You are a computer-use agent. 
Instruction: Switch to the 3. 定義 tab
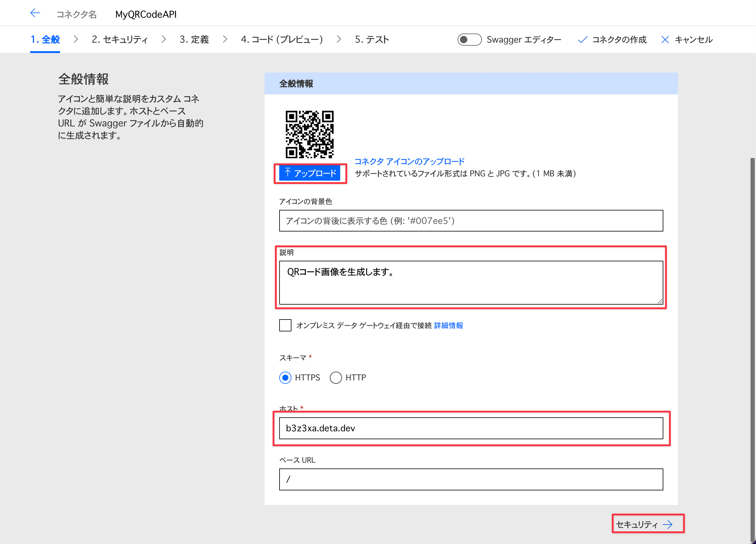click(194, 40)
